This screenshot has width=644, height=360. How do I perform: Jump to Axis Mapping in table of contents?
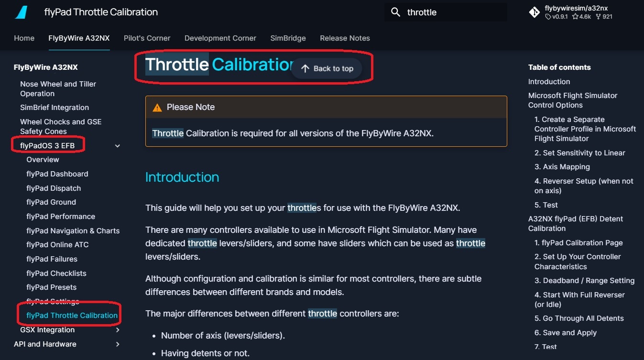click(562, 167)
